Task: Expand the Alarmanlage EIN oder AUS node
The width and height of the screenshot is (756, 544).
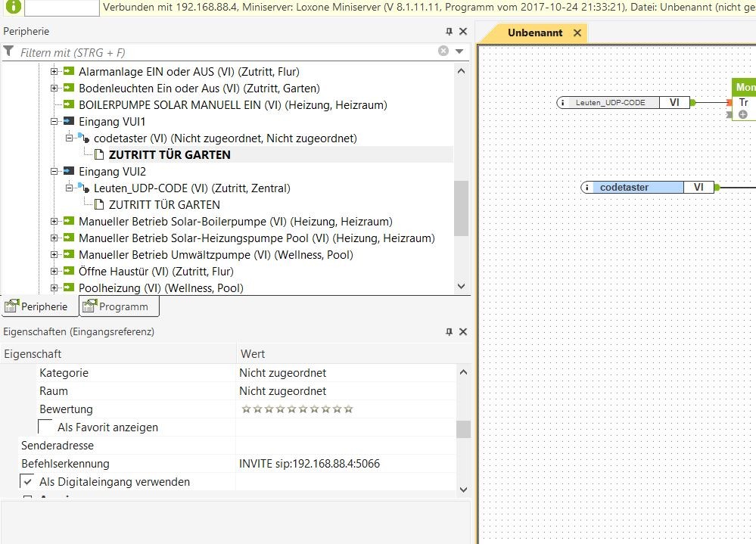Action: (x=54, y=72)
